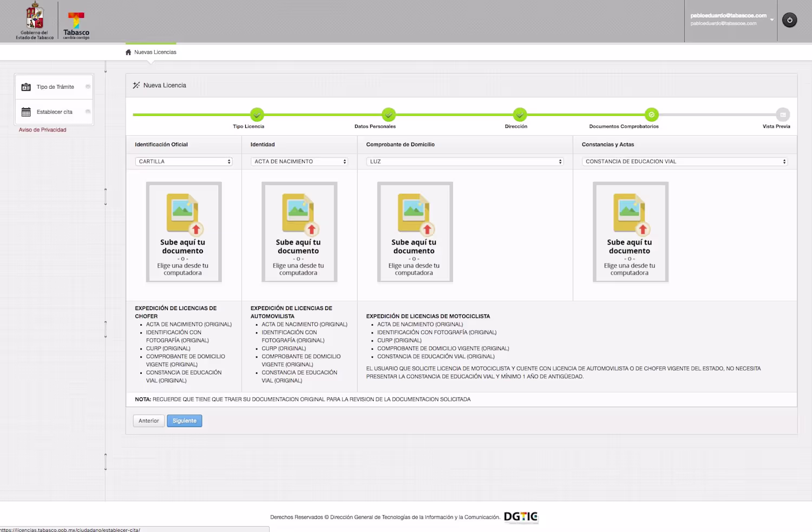Upload document under Identificación Oficial

click(x=184, y=232)
